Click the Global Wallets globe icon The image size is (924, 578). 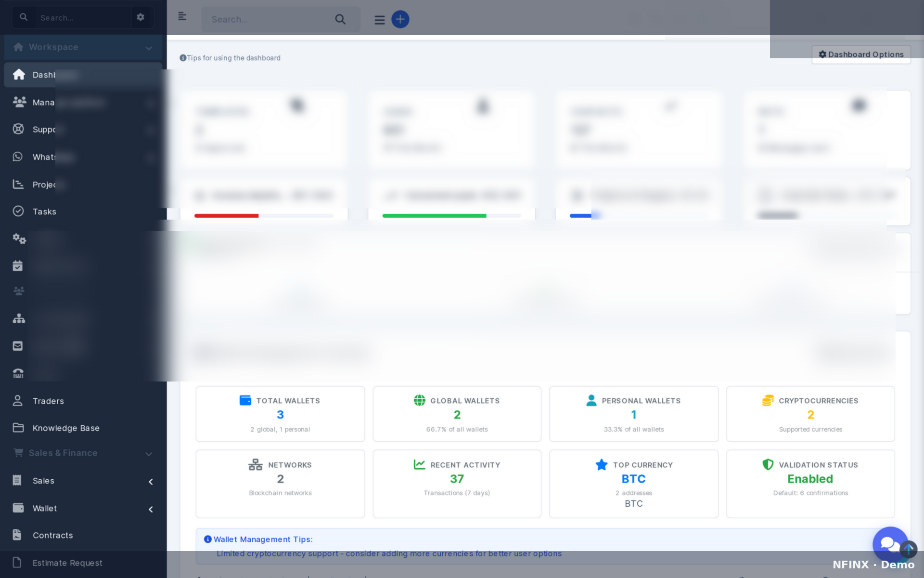pyautogui.click(x=420, y=400)
